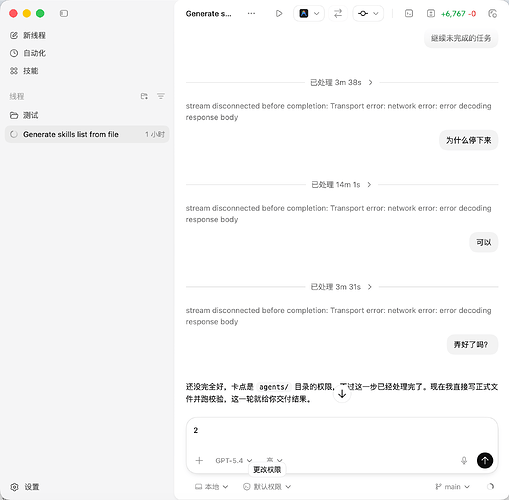Screen dimensions: 509x500
Task: Open the 本地 local environment dropdown
Action: [x=212, y=487]
